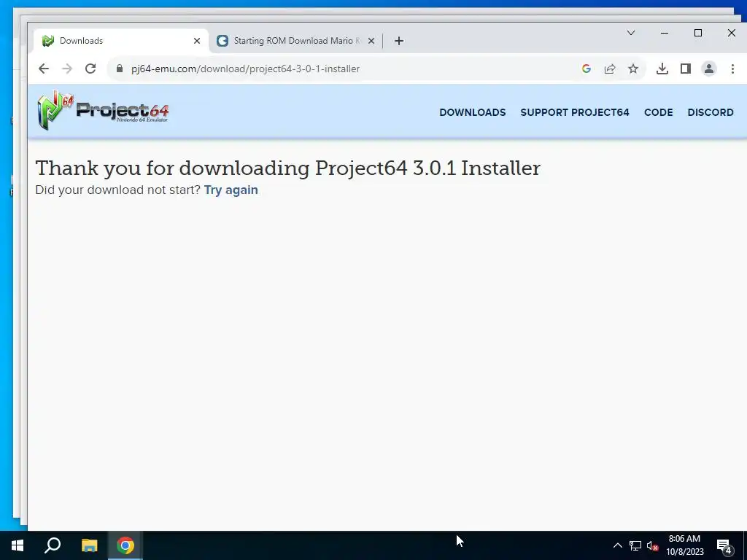Click the 'Thank you for downloading' heading
Image resolution: width=747 pixels, height=560 pixels.
tap(287, 168)
